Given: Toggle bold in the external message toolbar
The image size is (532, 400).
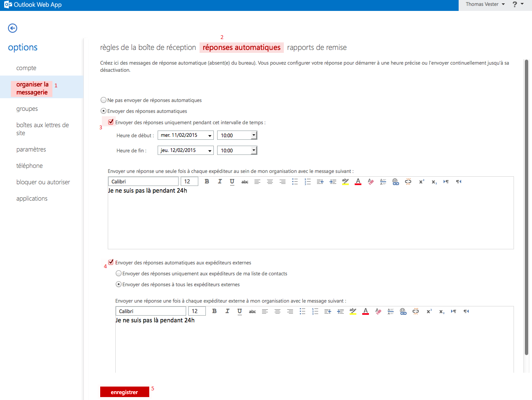Looking at the screenshot, I should (x=214, y=311).
